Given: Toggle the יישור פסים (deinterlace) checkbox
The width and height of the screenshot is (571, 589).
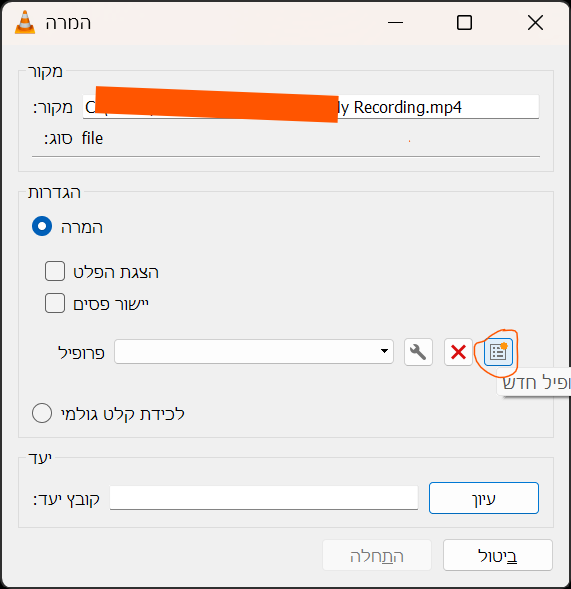Looking at the screenshot, I should click(55, 303).
